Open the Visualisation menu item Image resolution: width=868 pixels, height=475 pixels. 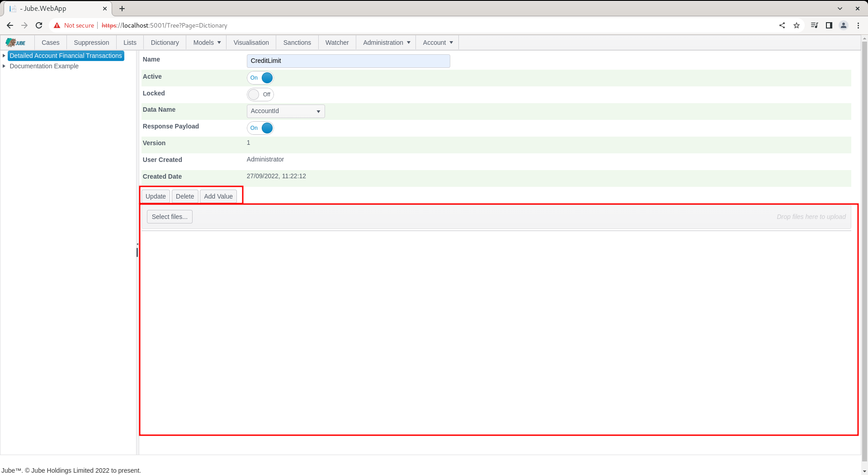(251, 43)
